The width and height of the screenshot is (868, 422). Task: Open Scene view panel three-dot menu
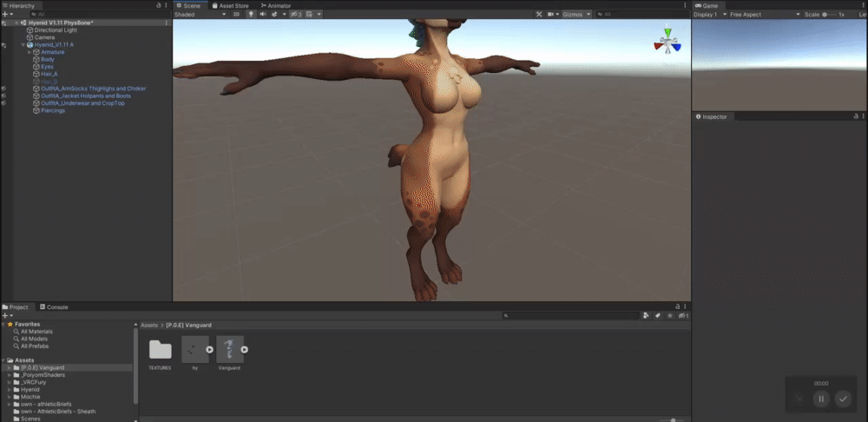686,5
